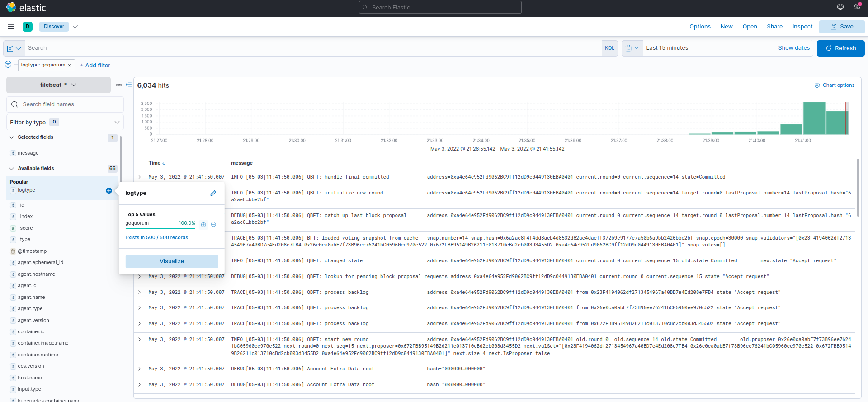Open the Inspect menu item

(802, 27)
